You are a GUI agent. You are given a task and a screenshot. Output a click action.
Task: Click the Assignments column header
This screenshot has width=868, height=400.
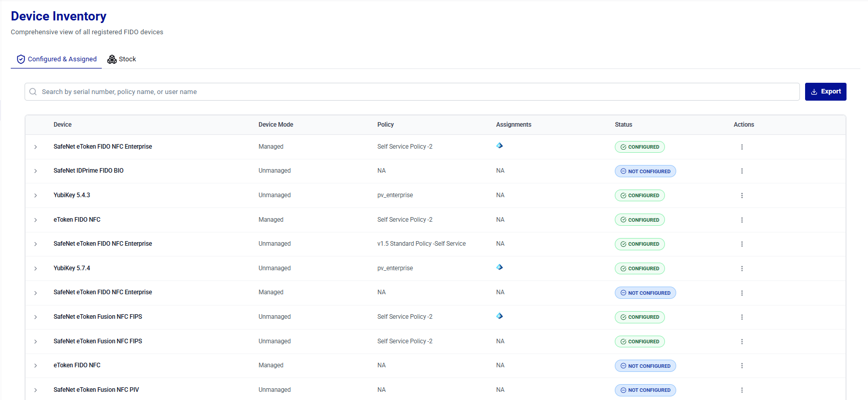514,125
